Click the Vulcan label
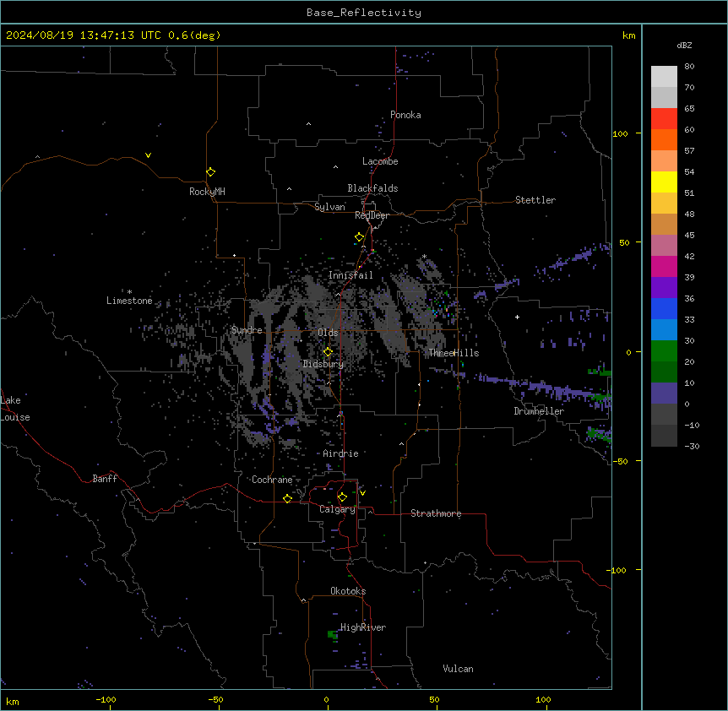This screenshot has height=711, width=728. point(459,669)
